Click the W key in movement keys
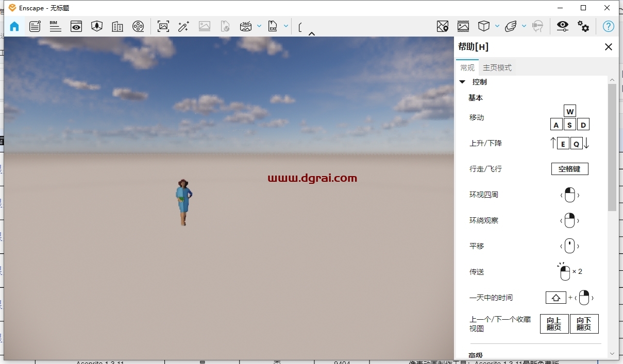The image size is (623, 364). [569, 111]
